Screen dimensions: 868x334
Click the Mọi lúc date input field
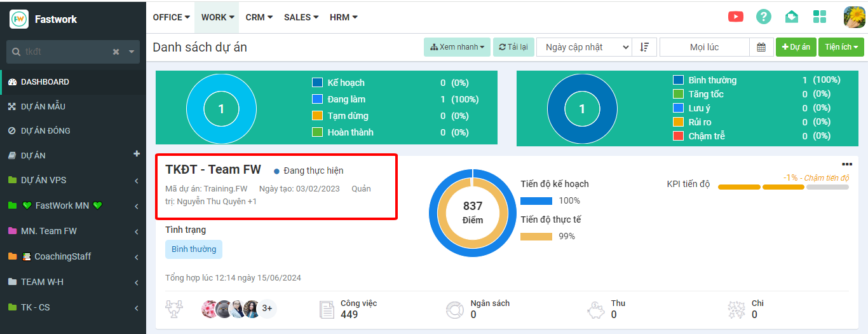(x=704, y=47)
